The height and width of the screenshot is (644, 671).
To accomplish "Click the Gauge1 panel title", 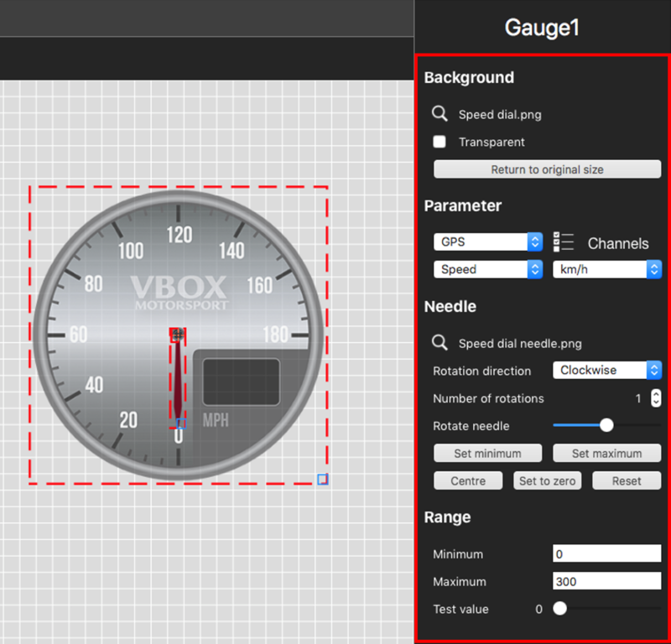I will point(542,28).
